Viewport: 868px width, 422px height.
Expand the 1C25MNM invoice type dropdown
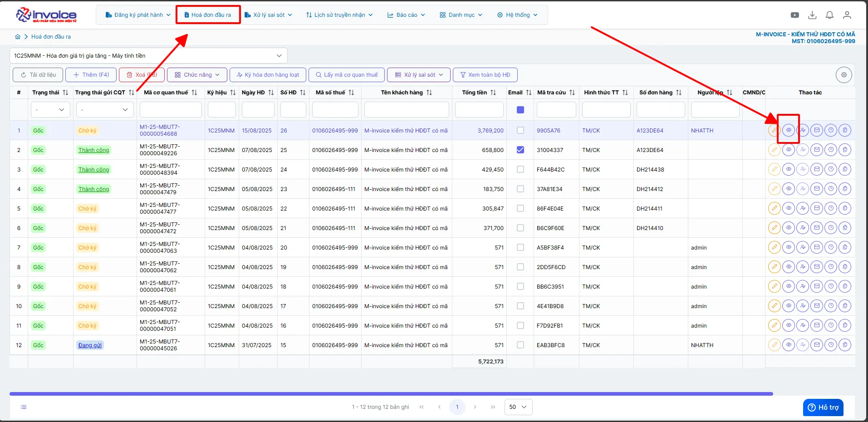pos(148,56)
